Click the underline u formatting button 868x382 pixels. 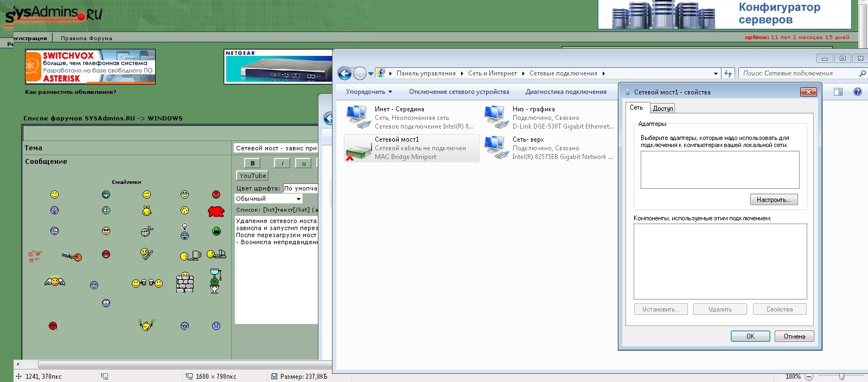[x=304, y=163]
